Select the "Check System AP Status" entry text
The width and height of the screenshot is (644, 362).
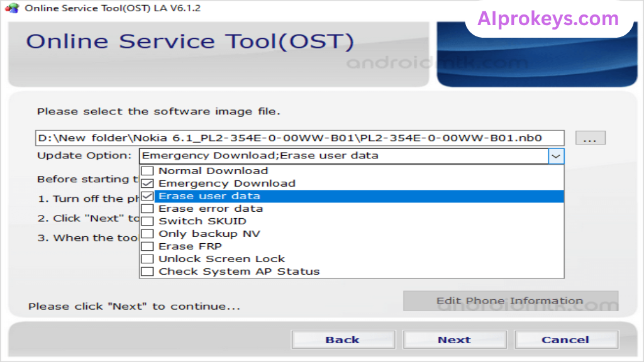point(239,271)
